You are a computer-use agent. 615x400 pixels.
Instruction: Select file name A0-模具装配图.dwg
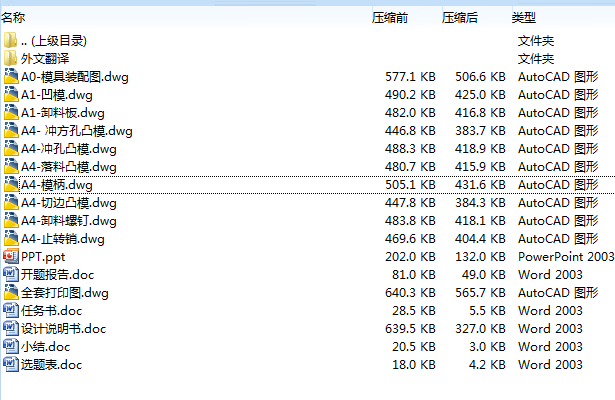tap(75, 76)
